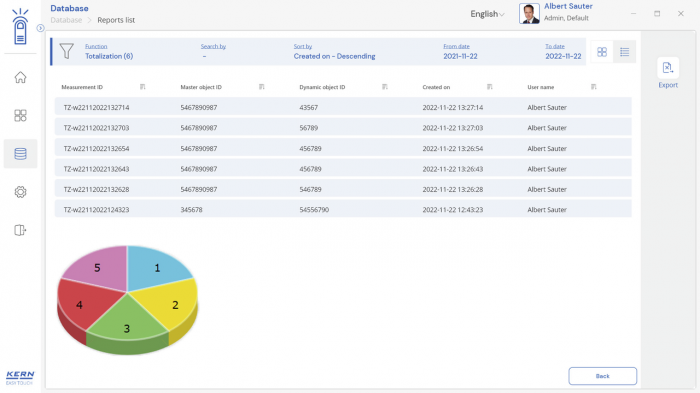The image size is (700, 393).
Task: Open the Function filter showing Totalization (6)
Action: (109, 52)
